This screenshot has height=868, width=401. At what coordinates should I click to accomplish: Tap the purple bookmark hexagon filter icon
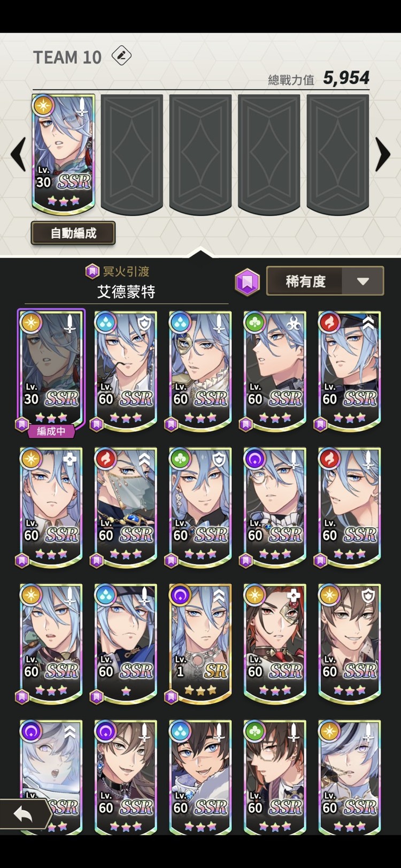(x=247, y=281)
